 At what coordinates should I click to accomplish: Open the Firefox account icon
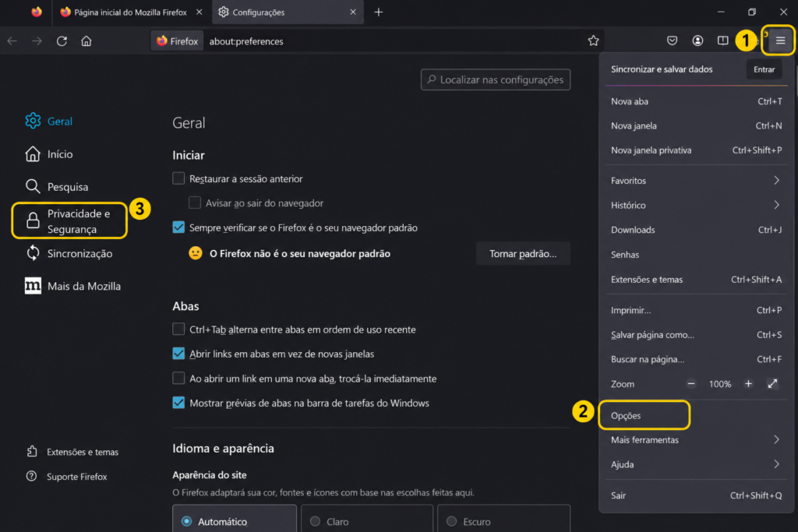tap(697, 41)
